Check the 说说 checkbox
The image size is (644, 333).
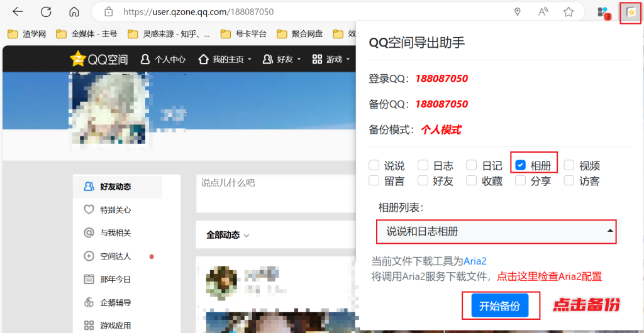(374, 165)
